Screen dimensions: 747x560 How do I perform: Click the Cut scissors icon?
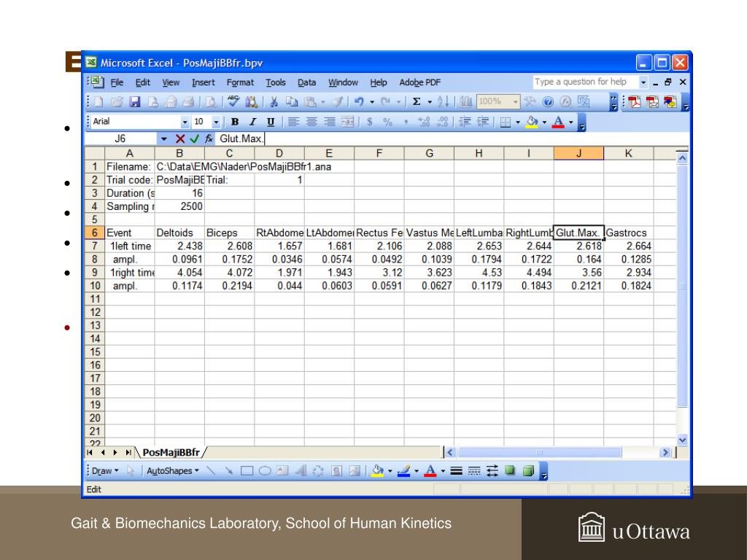pyautogui.click(x=274, y=101)
